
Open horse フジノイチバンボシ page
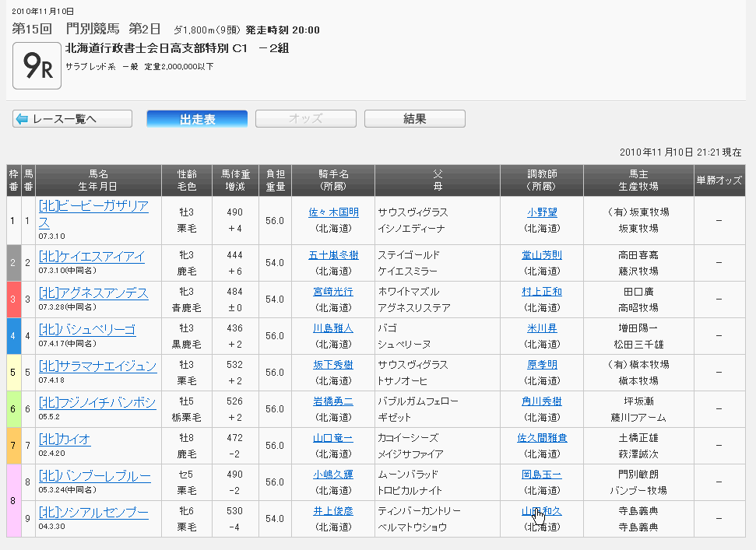(x=97, y=402)
